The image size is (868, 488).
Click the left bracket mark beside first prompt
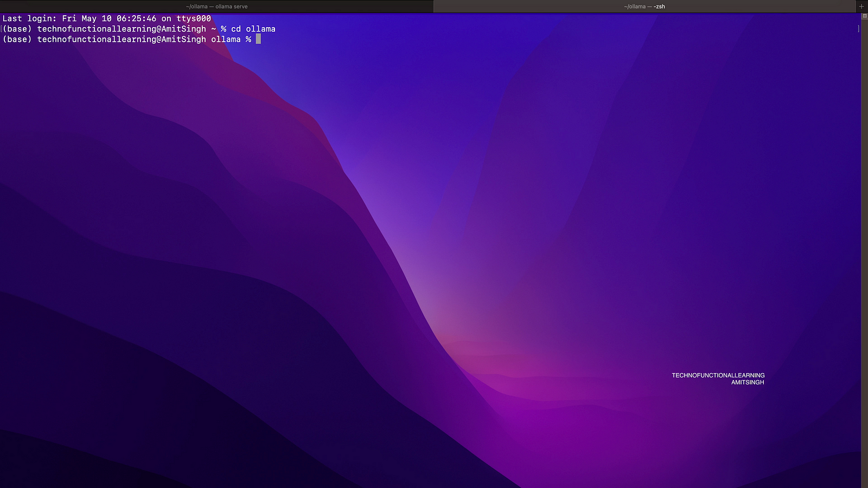pyautogui.click(x=2, y=29)
